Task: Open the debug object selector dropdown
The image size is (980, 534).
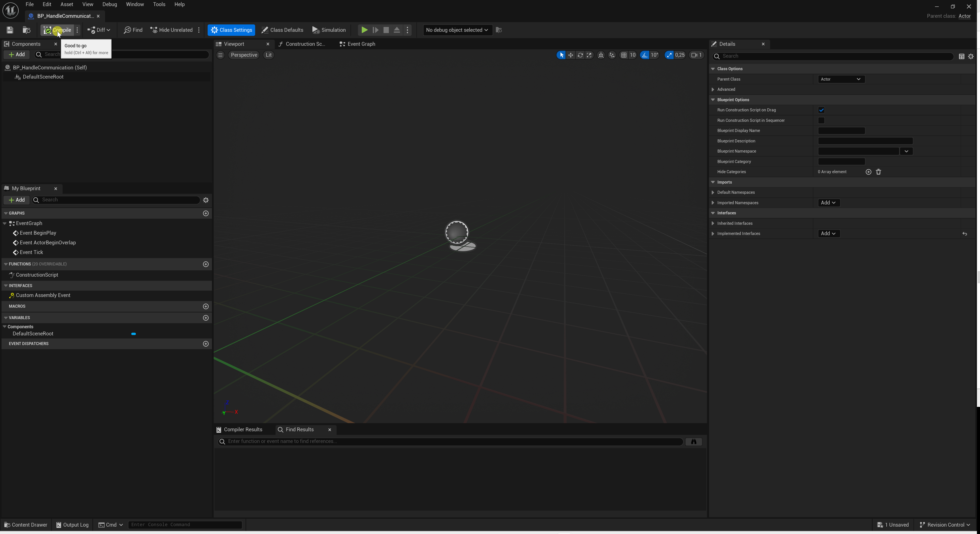Action: click(x=457, y=30)
